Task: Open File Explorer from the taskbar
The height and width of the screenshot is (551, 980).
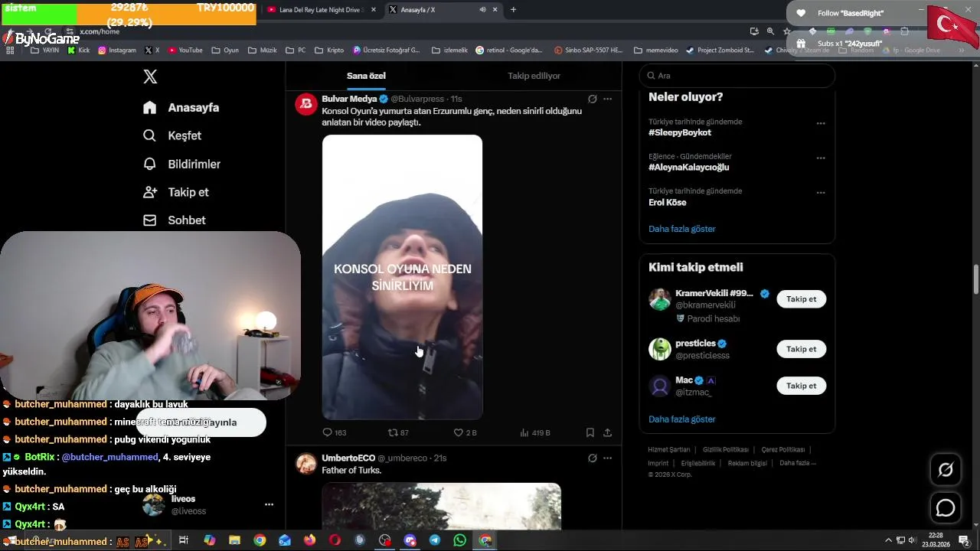Action: pyautogui.click(x=234, y=540)
